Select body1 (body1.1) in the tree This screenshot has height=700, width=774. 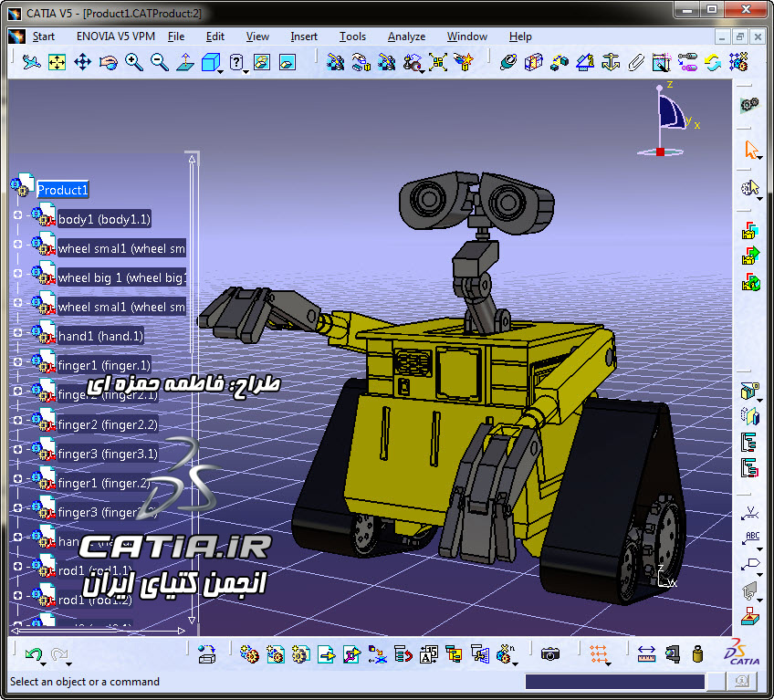(x=104, y=219)
